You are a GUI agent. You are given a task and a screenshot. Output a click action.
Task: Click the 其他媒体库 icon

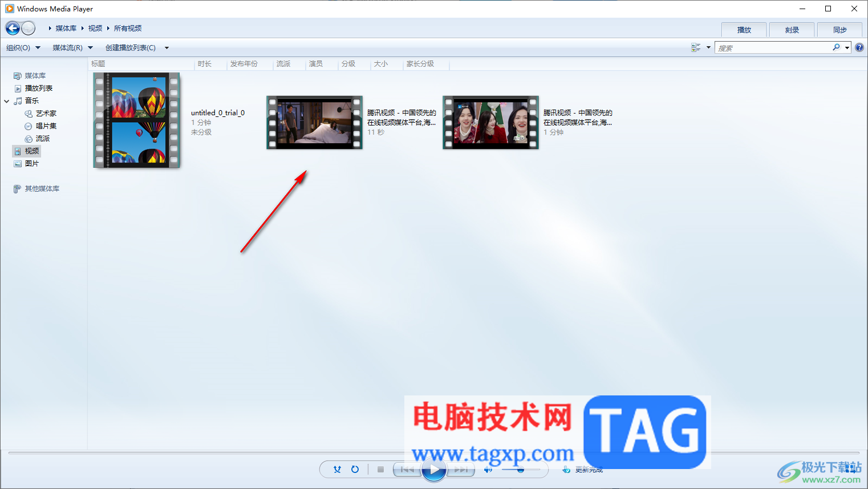18,189
